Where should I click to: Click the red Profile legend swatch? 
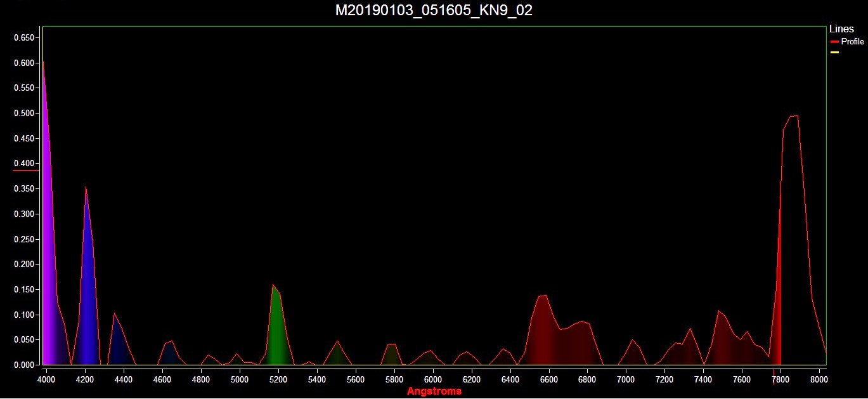[834, 42]
